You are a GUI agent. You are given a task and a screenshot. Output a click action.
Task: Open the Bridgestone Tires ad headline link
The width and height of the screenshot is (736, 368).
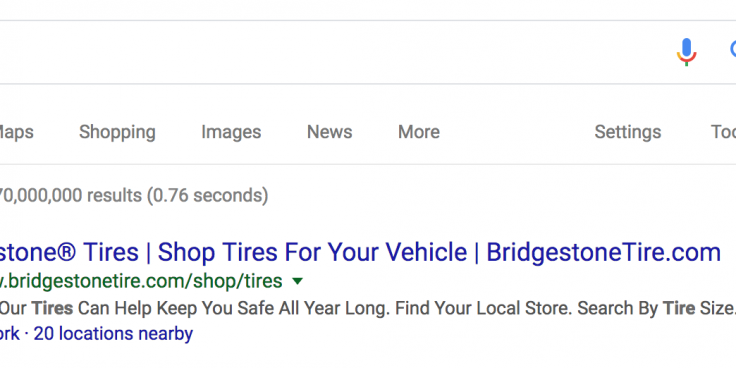[x=360, y=252]
